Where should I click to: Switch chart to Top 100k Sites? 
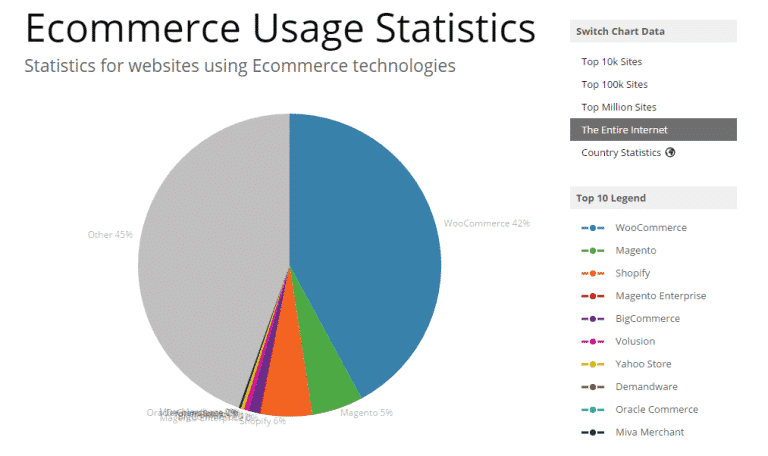[x=614, y=84]
